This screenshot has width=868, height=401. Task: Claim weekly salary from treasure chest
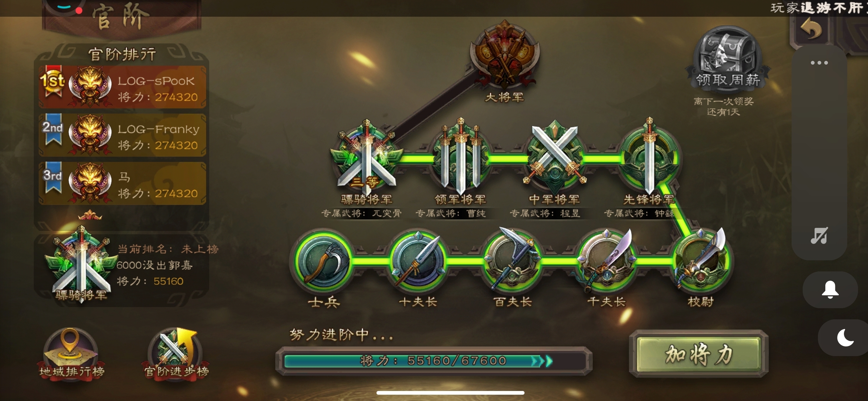728,58
